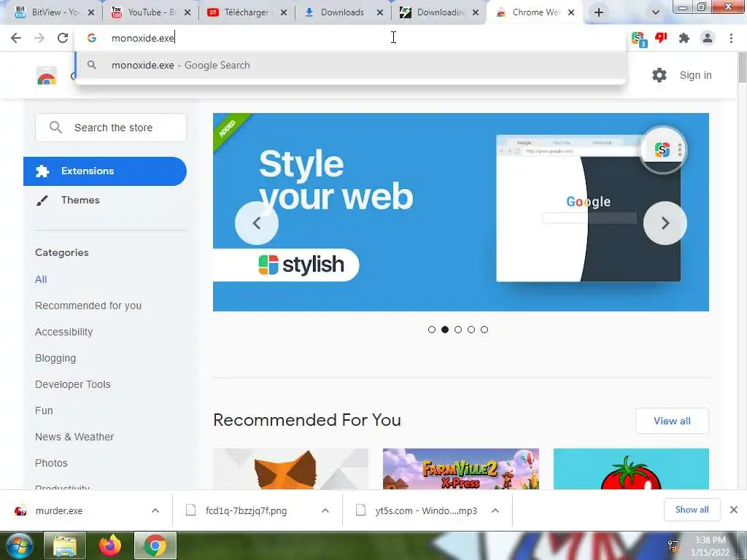Close the BitView tab
The height and width of the screenshot is (560, 747).
point(91,12)
